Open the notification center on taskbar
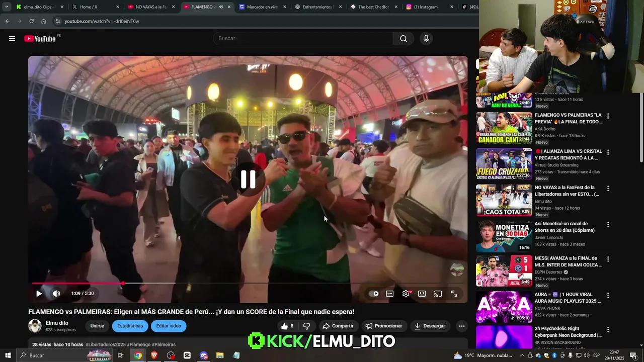Screen dimensions: 644x362 coord(633,355)
